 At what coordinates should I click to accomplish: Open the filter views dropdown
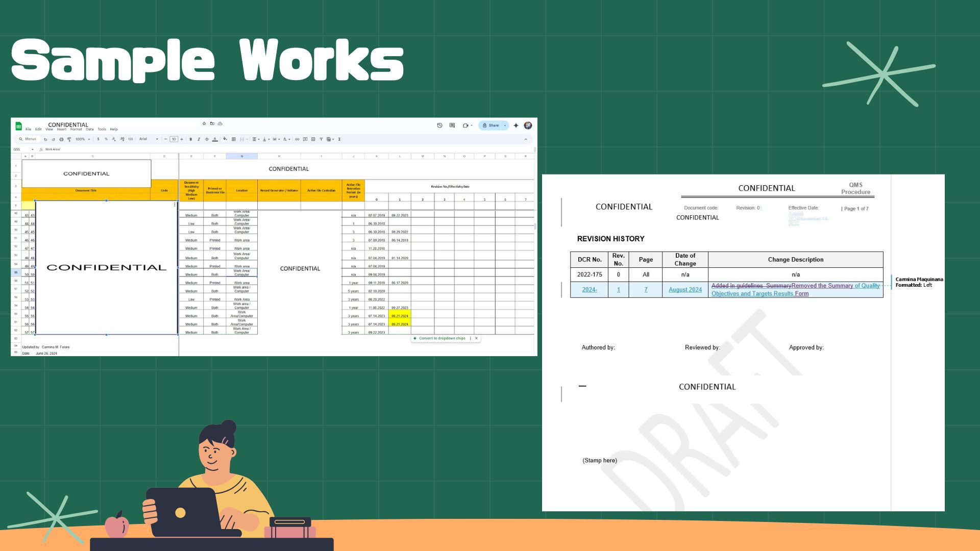[x=330, y=139]
